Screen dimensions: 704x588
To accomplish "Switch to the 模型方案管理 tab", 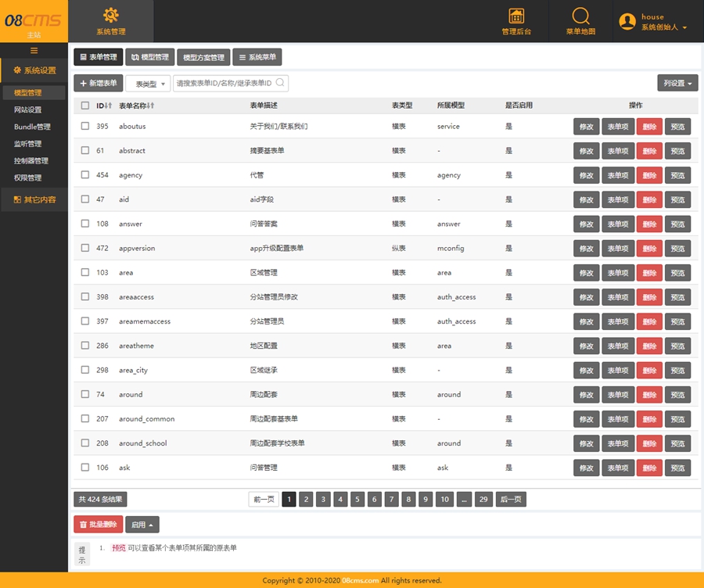I will click(206, 56).
